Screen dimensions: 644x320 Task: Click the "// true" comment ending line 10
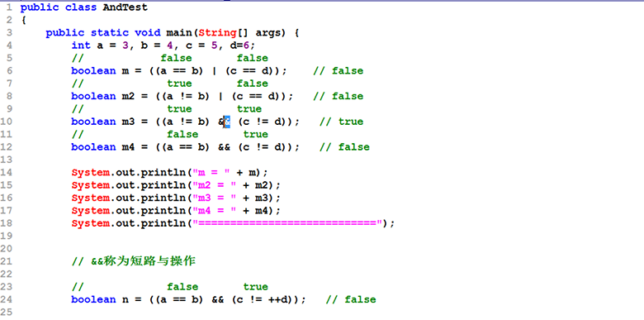click(x=341, y=122)
